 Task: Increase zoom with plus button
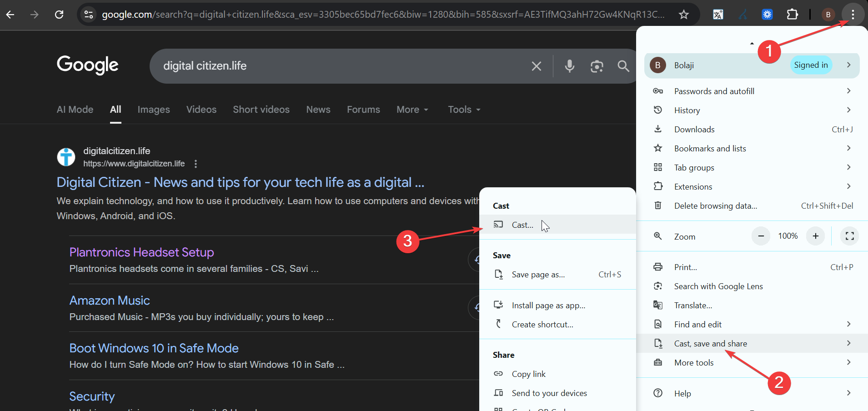815,236
